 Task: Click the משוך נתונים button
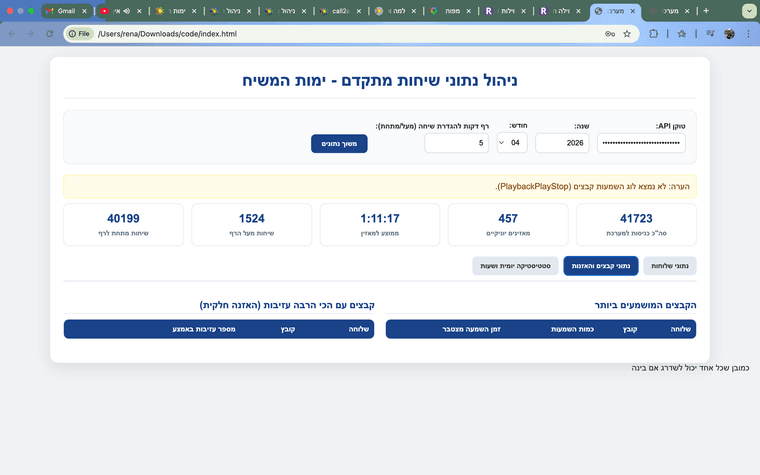pyautogui.click(x=339, y=143)
